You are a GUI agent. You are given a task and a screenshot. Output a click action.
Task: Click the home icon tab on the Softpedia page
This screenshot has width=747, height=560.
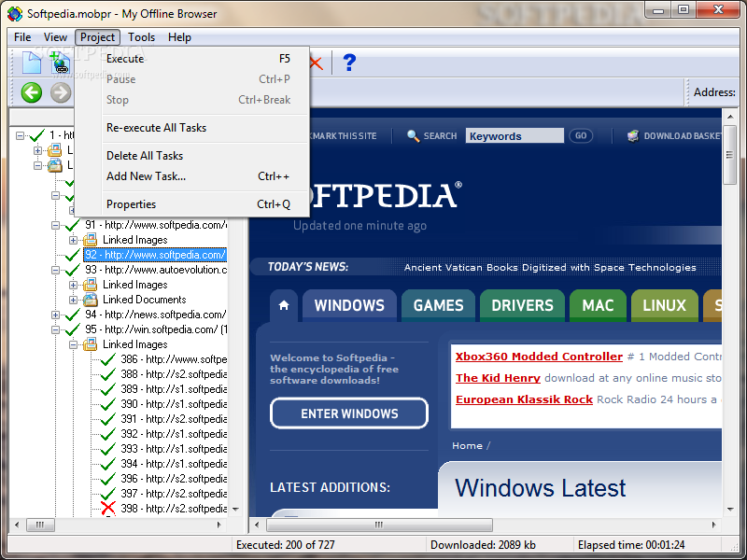pyautogui.click(x=284, y=305)
